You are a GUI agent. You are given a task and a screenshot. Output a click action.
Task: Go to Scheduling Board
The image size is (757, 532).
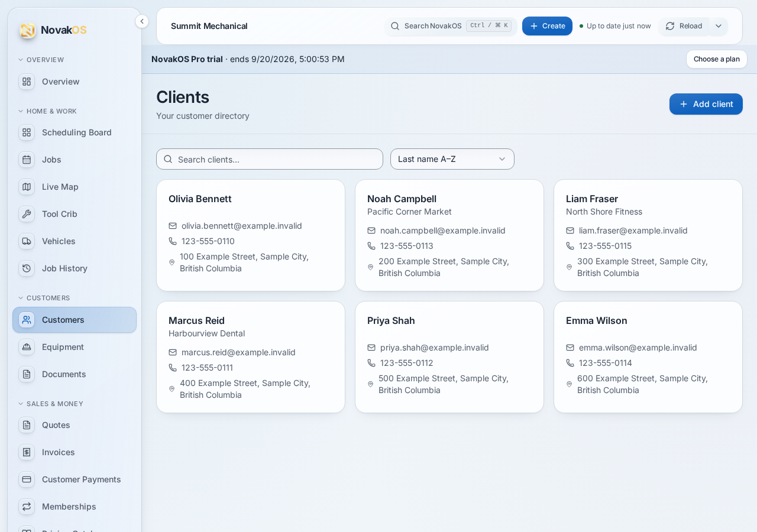coord(75,132)
